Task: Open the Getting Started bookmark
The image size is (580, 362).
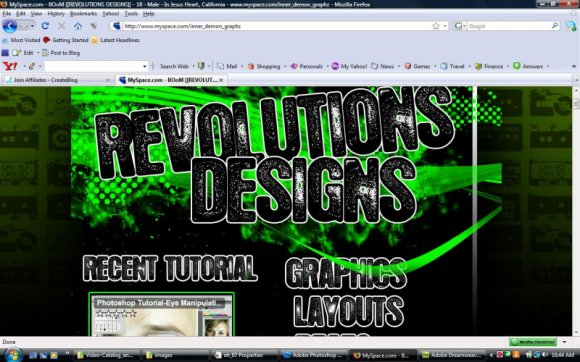Action: pos(66,40)
